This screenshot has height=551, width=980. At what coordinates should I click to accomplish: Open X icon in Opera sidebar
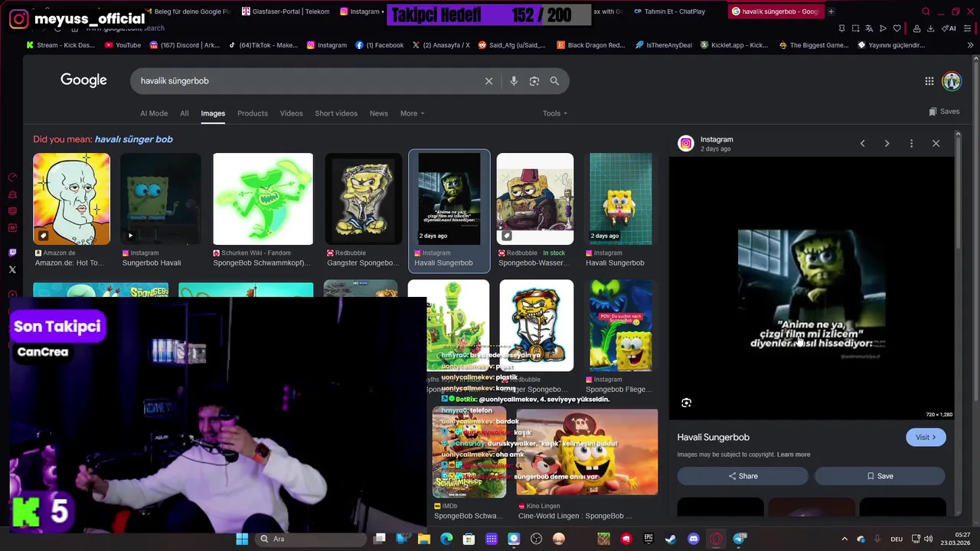12,269
